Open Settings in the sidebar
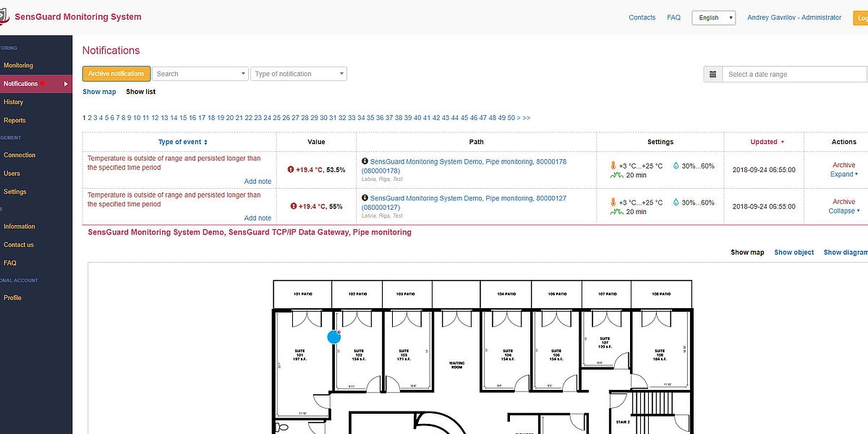Screen dimensions: 868x434 pos(14,192)
